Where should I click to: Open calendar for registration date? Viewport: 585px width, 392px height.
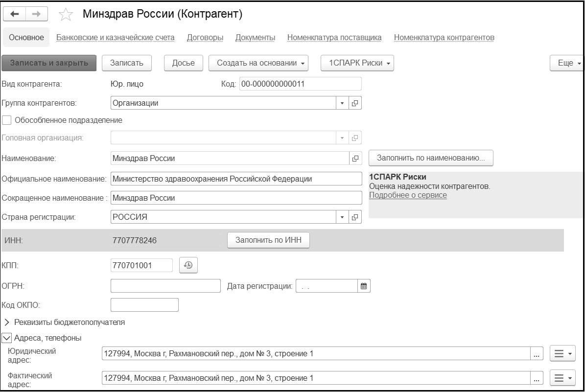coord(364,286)
